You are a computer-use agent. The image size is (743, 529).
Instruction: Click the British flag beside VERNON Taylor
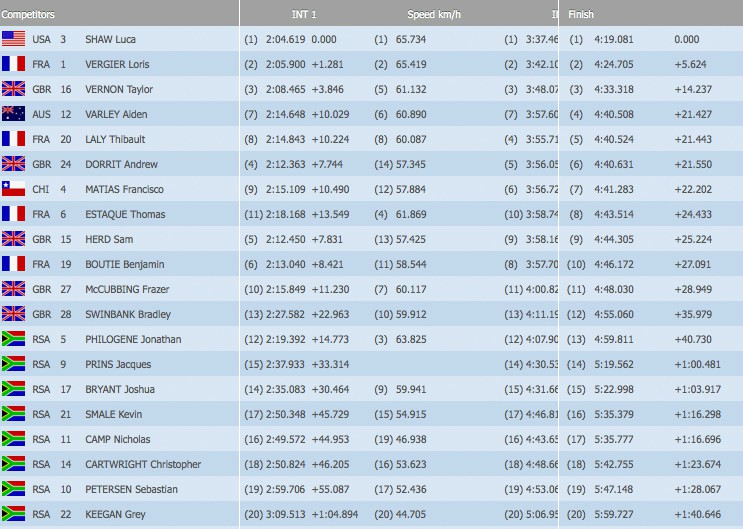pyautogui.click(x=14, y=89)
